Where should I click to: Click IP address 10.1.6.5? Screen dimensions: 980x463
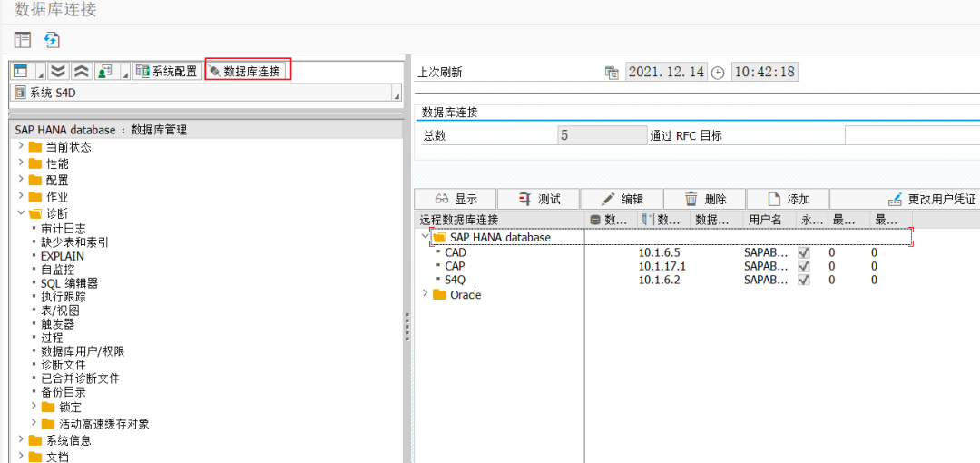(659, 252)
